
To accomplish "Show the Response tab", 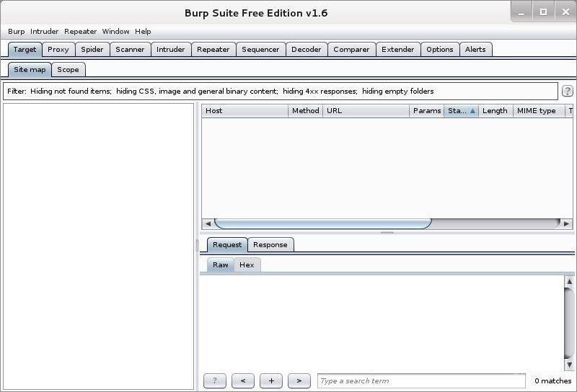I will [x=270, y=244].
